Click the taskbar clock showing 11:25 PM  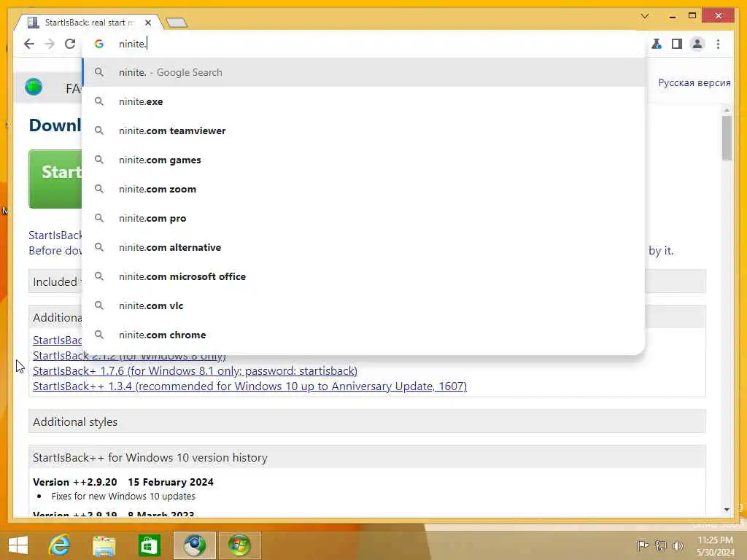(x=715, y=545)
